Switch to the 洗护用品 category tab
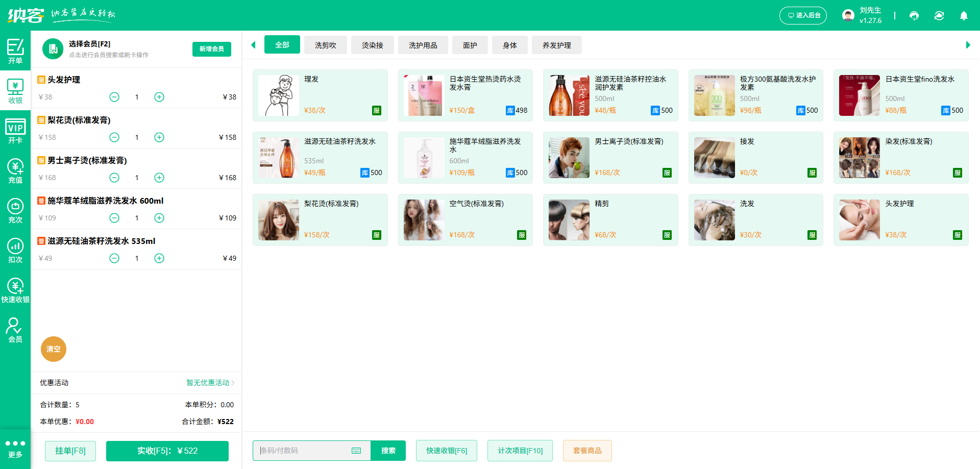The width and height of the screenshot is (980, 469). [x=423, y=45]
